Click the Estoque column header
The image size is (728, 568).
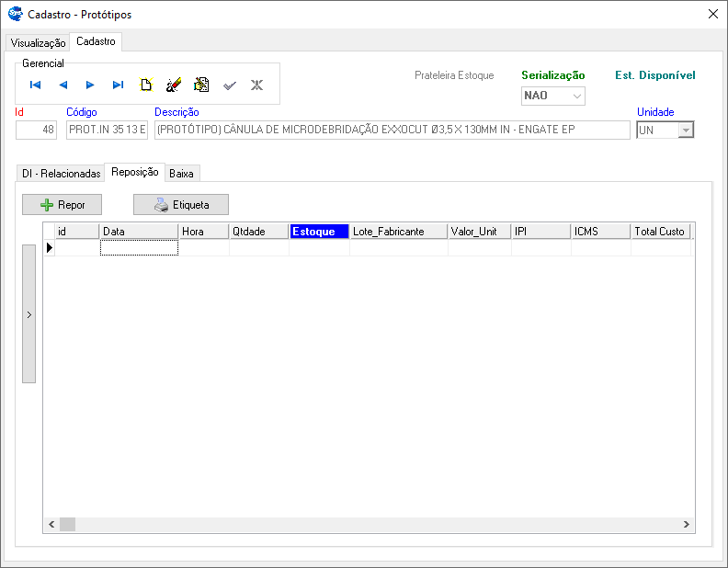[x=319, y=232]
